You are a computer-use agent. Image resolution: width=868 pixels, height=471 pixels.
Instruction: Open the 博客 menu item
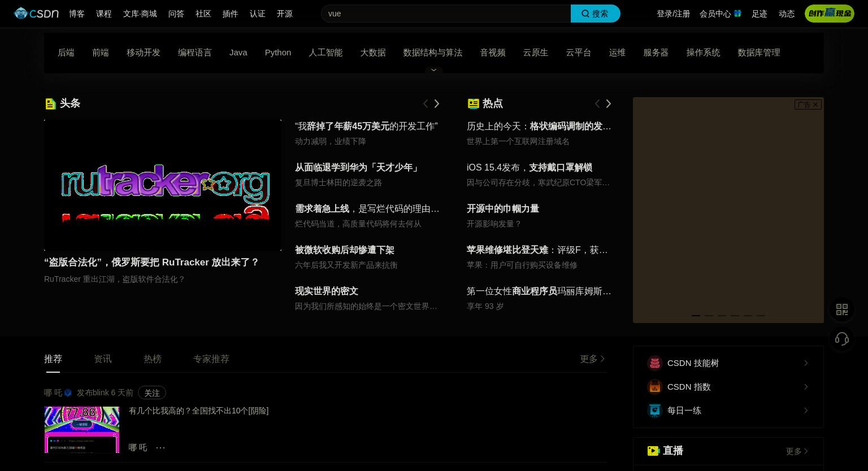[77, 14]
